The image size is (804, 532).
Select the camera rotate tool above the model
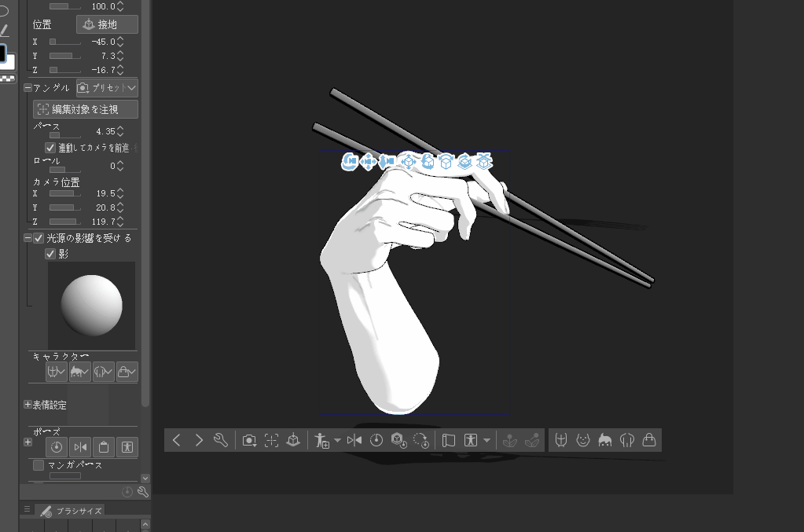pos(351,163)
